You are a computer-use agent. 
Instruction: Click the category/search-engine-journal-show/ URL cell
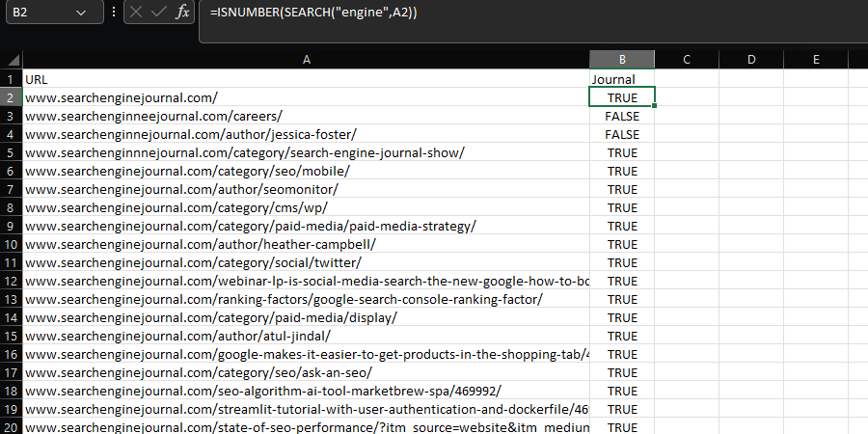point(306,152)
